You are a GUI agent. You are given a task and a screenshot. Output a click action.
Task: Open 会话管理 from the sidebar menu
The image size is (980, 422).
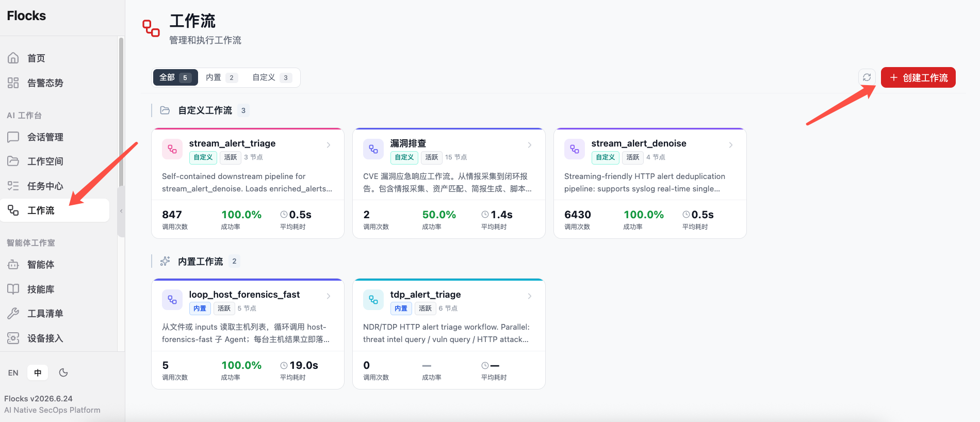pyautogui.click(x=55, y=137)
